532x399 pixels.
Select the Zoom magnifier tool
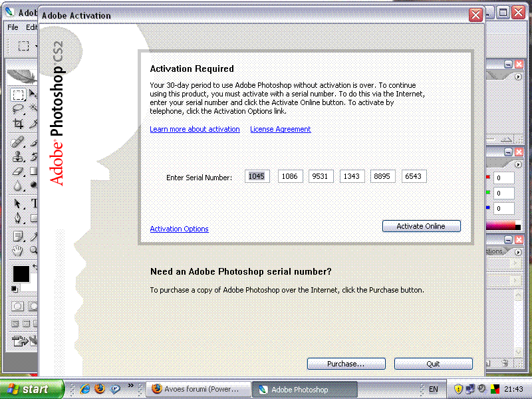(34, 251)
